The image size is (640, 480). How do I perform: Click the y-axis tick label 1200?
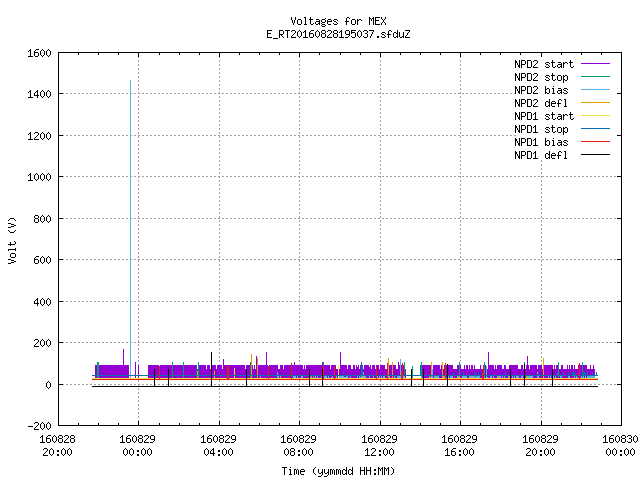coord(39,136)
